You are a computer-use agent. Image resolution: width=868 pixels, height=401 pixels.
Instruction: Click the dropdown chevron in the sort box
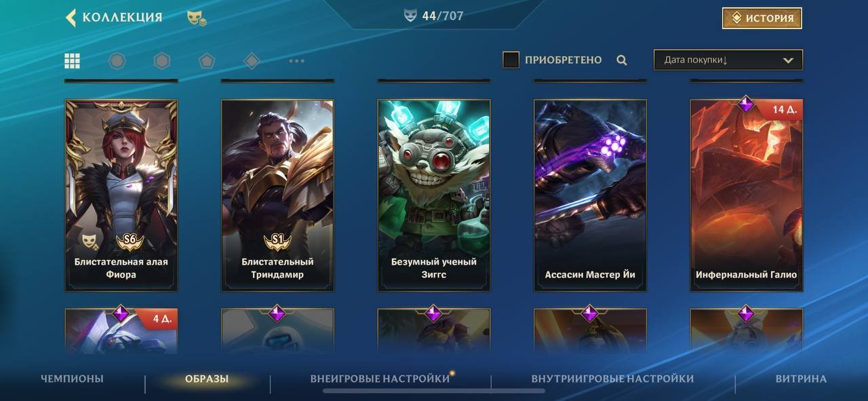click(x=788, y=60)
